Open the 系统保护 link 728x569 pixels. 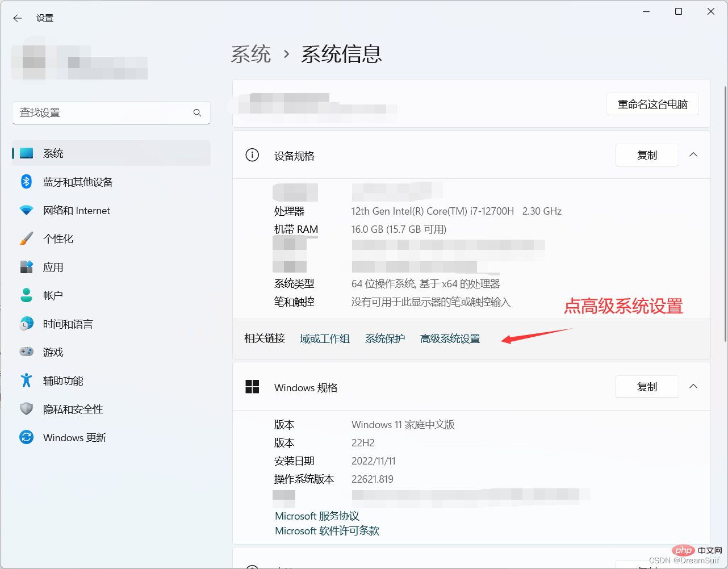[x=385, y=338]
